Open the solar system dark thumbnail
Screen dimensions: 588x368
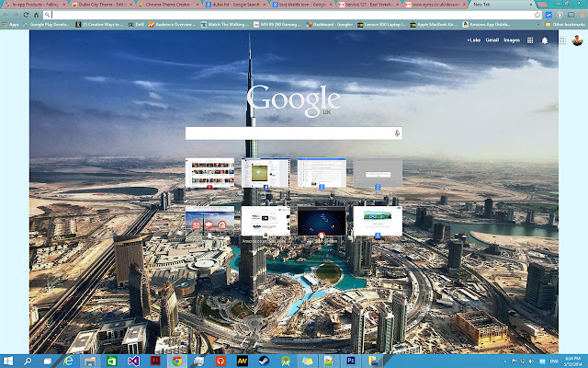[x=322, y=221]
